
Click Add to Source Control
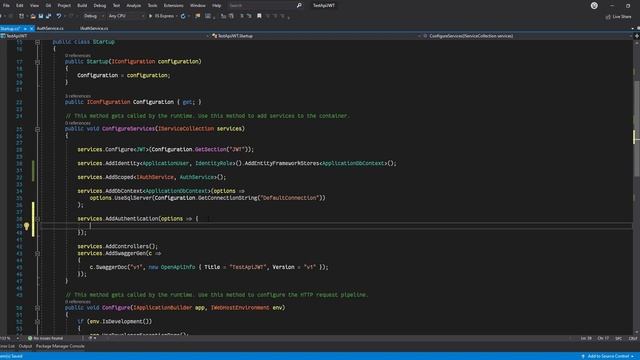coord(607,356)
